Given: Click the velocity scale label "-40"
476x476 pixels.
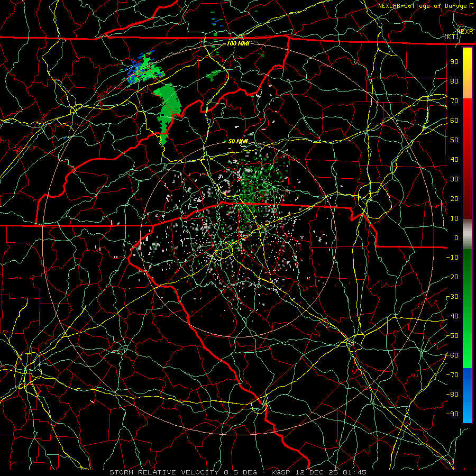Looking at the screenshot, I should (452, 316).
